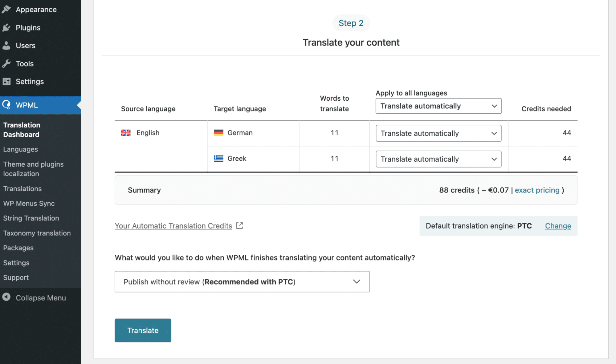Go to String Translation in sidebar
The height and width of the screenshot is (364, 616).
31,218
